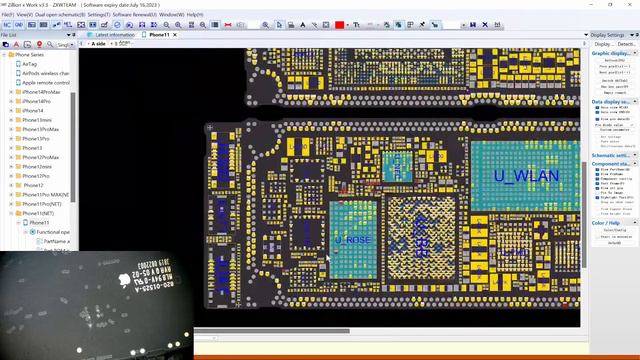Image resolution: width=640 pixels, height=360 pixels.
Task: Select the text letter A tool
Action: coord(302,25)
